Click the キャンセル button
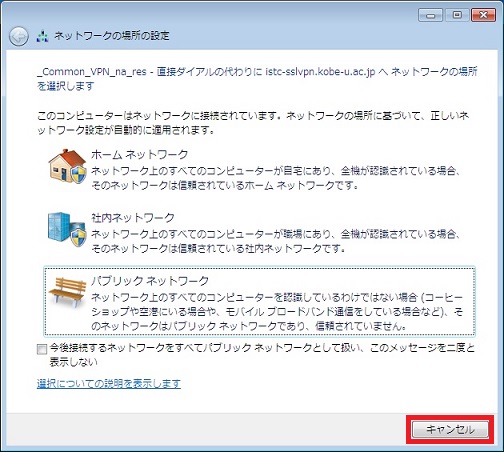 click(x=450, y=429)
